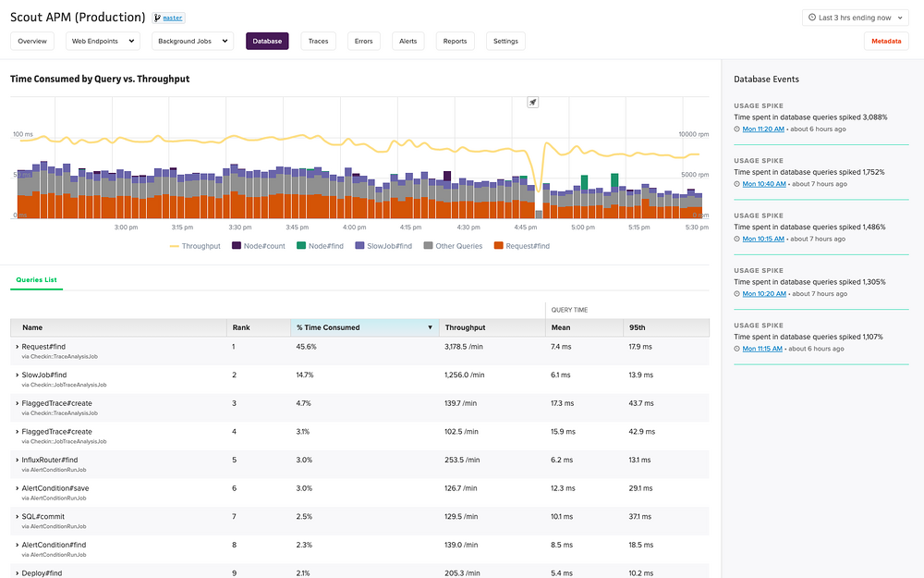Viewport: 924px width, 578px height.
Task: Go to the Overview tab
Action: (x=32, y=42)
